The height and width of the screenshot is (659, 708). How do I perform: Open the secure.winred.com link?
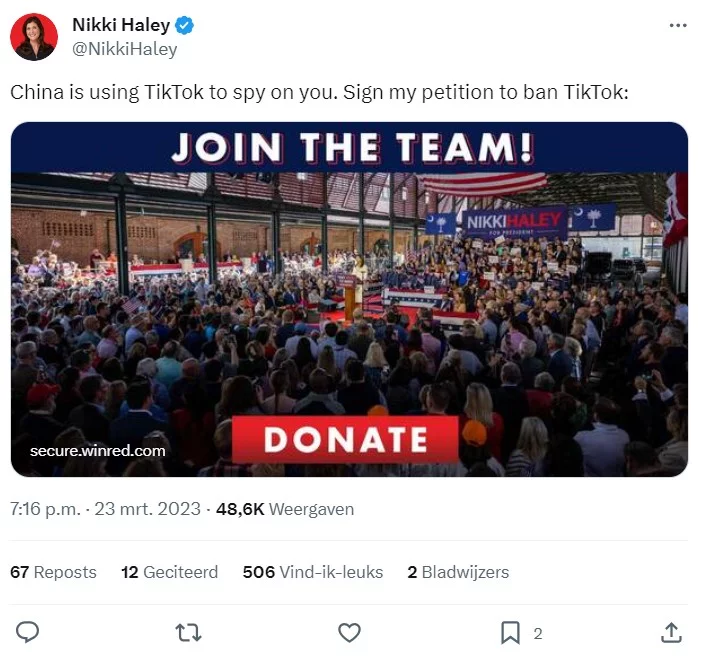pos(98,450)
